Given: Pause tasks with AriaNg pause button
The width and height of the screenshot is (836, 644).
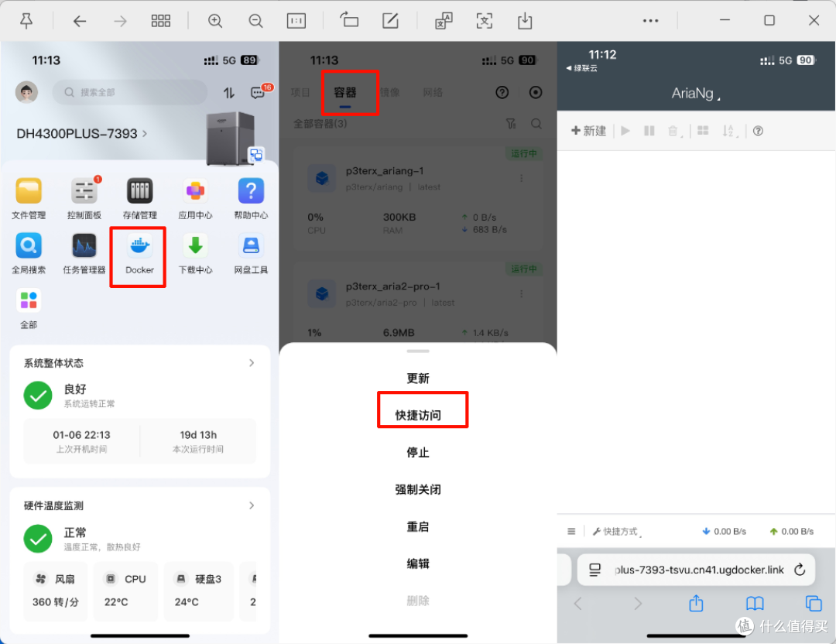Looking at the screenshot, I should [649, 131].
